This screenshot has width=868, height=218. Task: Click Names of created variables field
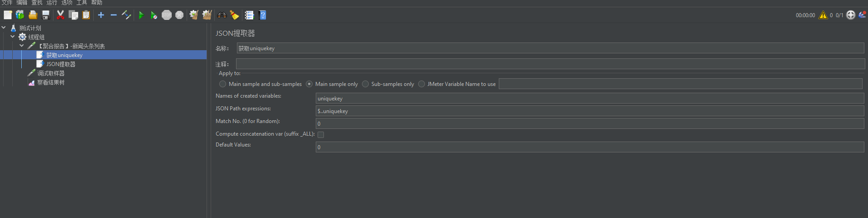pos(590,99)
